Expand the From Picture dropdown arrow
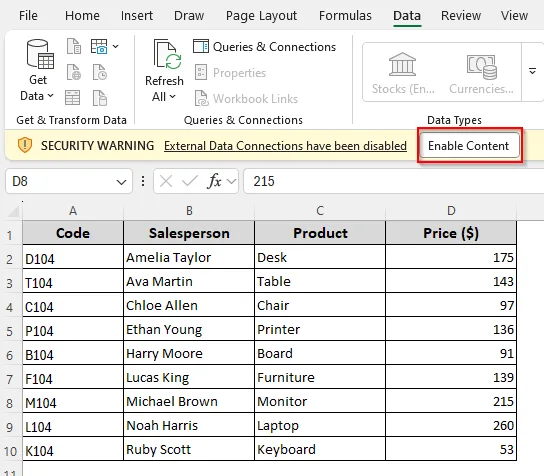 click(x=116, y=46)
